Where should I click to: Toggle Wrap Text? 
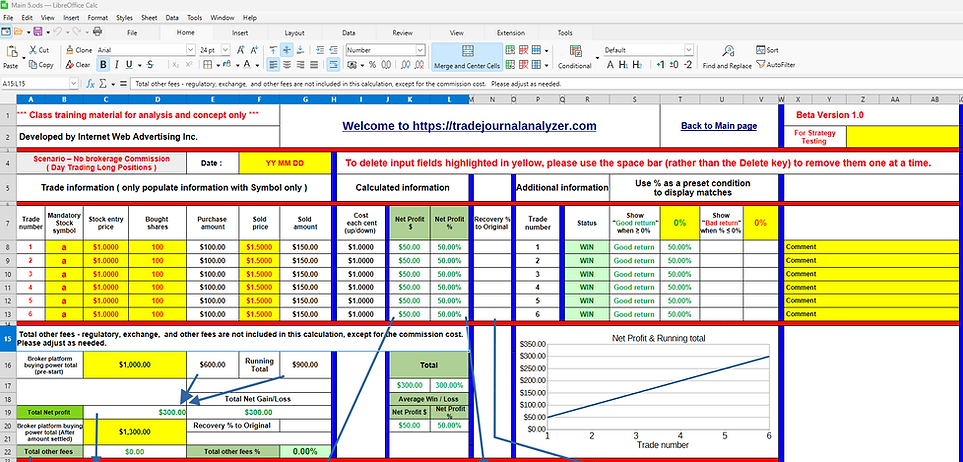tap(333, 65)
